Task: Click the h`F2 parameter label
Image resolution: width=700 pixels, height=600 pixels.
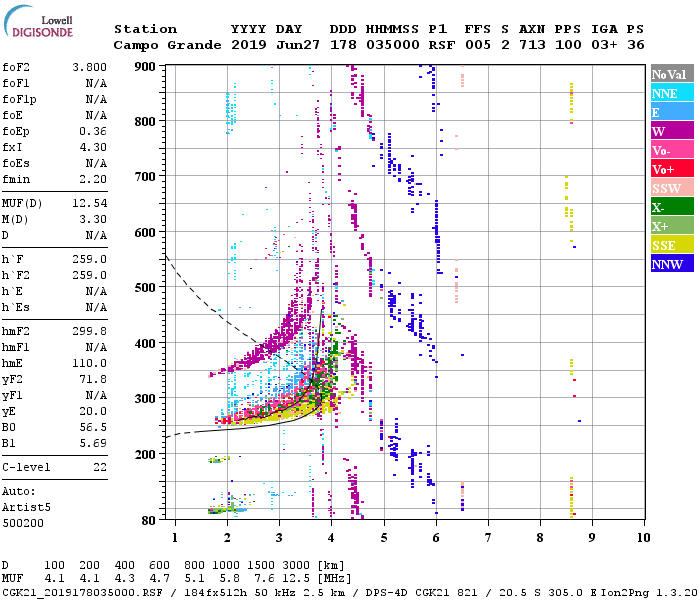Action: (x=16, y=275)
